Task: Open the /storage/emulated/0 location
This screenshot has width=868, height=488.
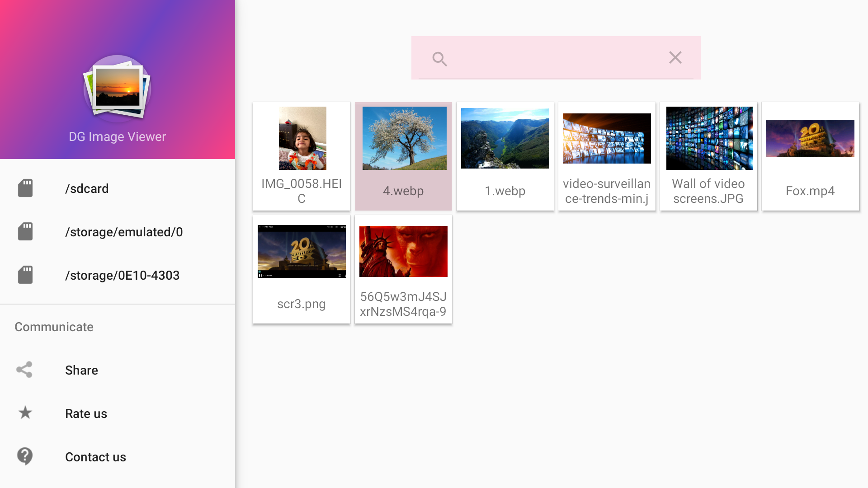Action: coord(118,232)
